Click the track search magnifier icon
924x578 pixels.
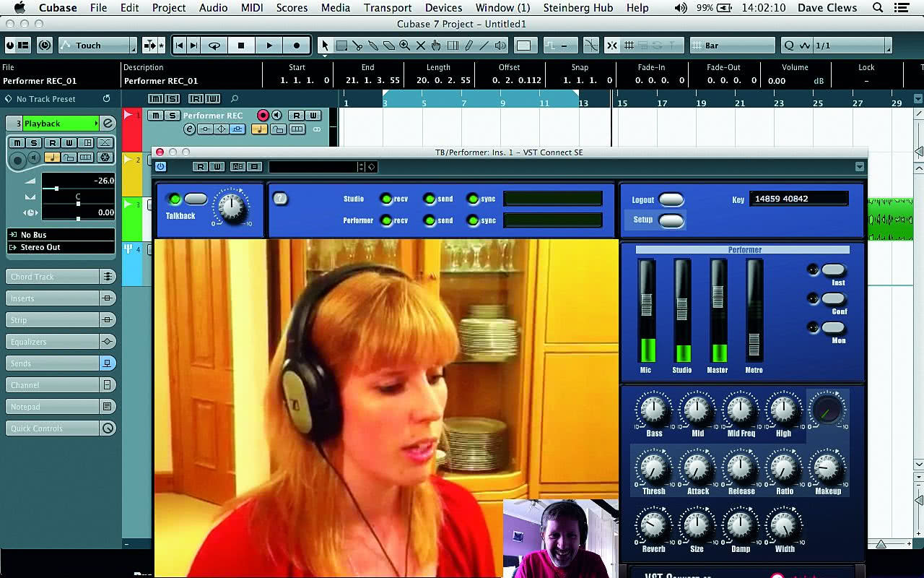[235, 99]
